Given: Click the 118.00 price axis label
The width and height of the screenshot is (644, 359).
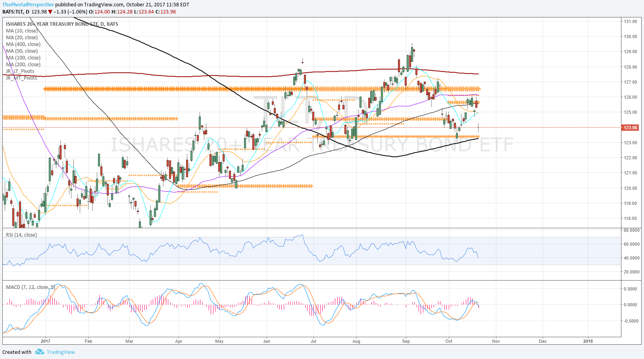Looking at the screenshot, I should [631, 218].
